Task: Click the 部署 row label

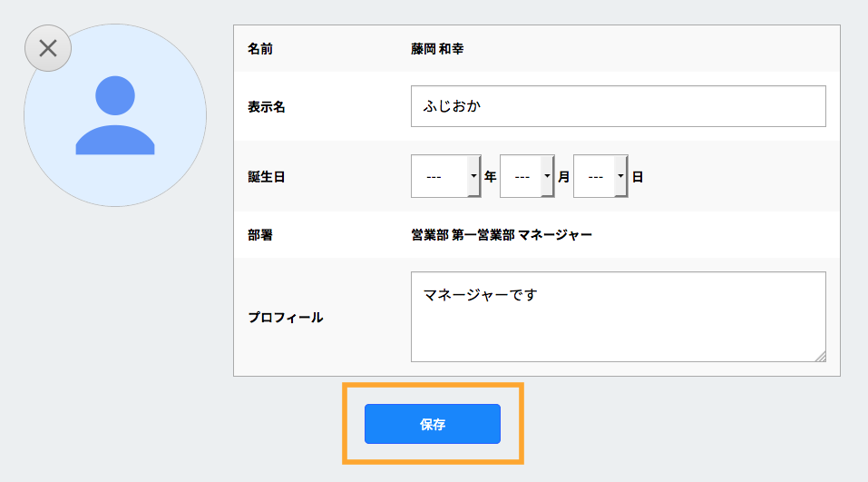Action: pyautogui.click(x=260, y=235)
